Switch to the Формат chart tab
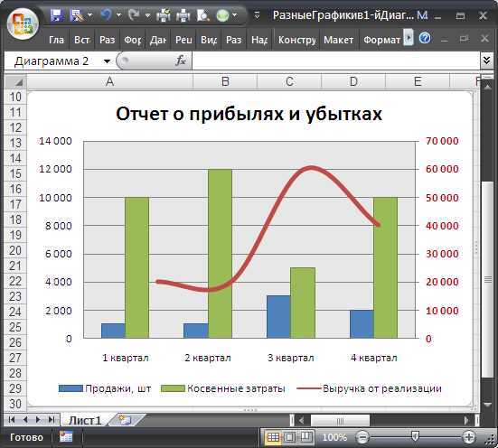Viewport: 498px width, 448px height. tap(381, 40)
